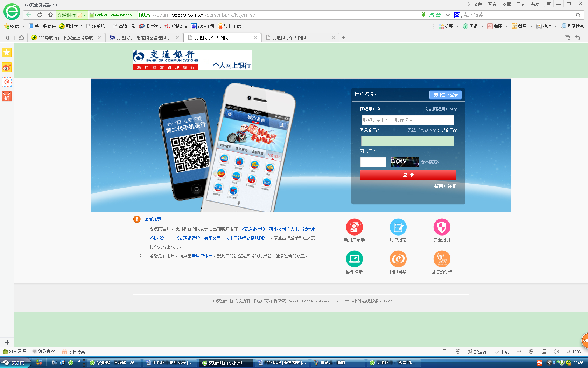Open 查看 menu
The image size is (588, 368).
(x=492, y=4)
